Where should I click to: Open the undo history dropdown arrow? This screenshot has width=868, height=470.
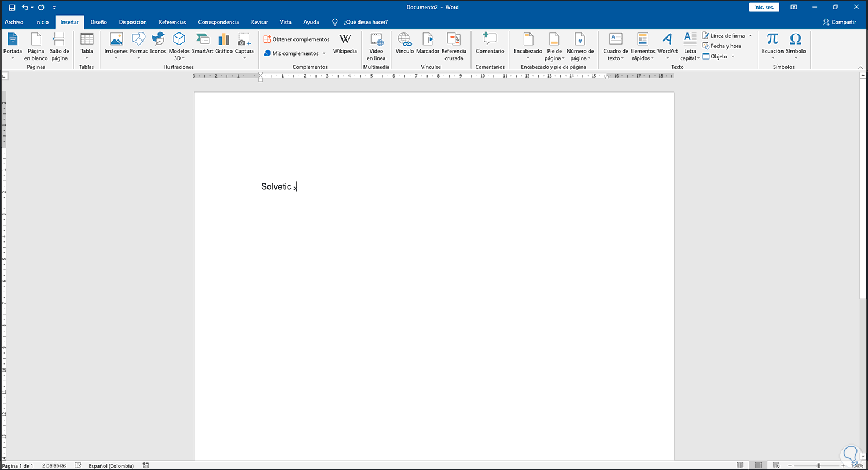click(x=32, y=8)
